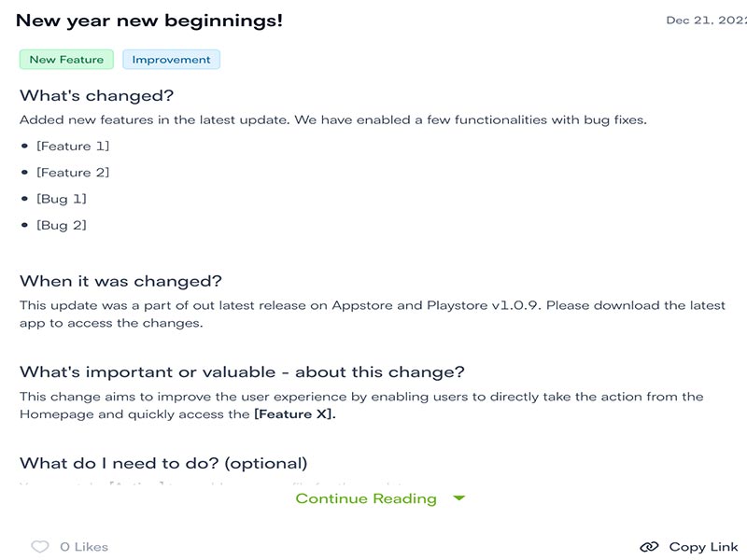
Task: Click the "What's changed?" heading
Action: click(x=97, y=95)
